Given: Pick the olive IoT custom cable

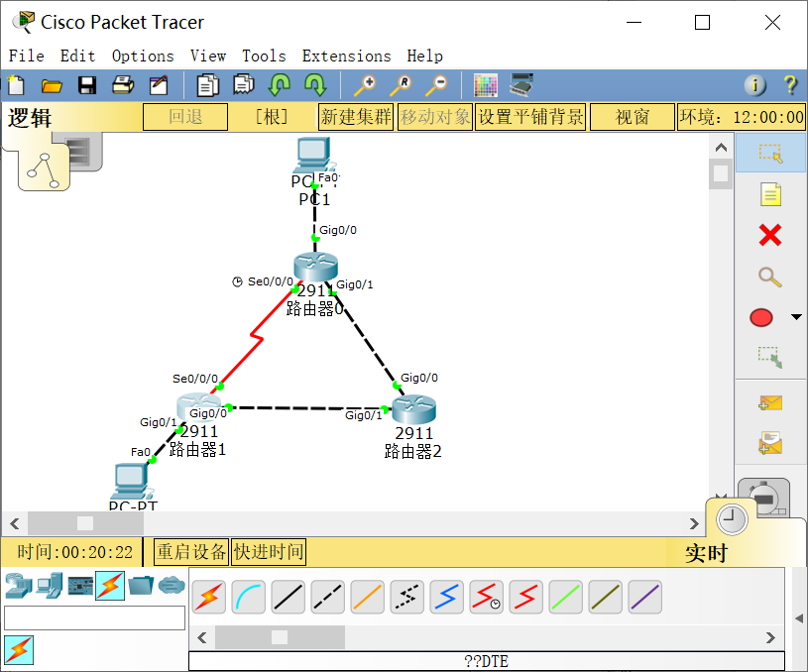Looking at the screenshot, I should pos(606,598).
